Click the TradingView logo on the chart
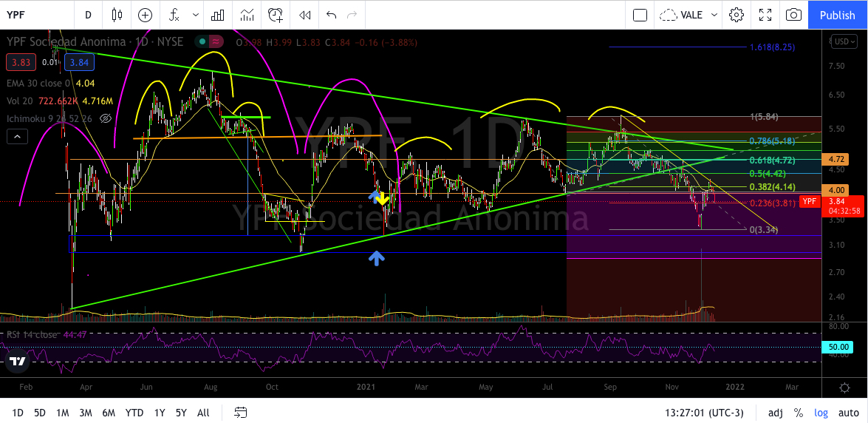Image resolution: width=868 pixels, height=423 pixels. coord(16,361)
